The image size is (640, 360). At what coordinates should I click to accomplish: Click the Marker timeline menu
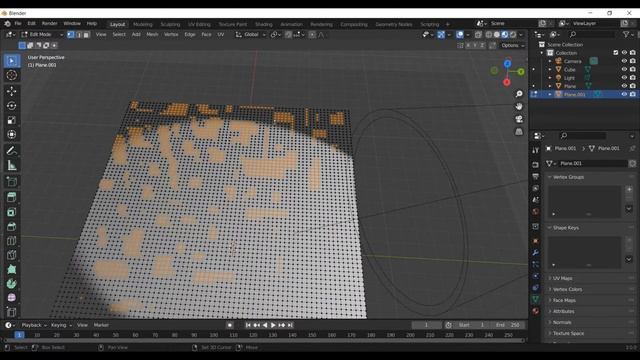click(101, 325)
